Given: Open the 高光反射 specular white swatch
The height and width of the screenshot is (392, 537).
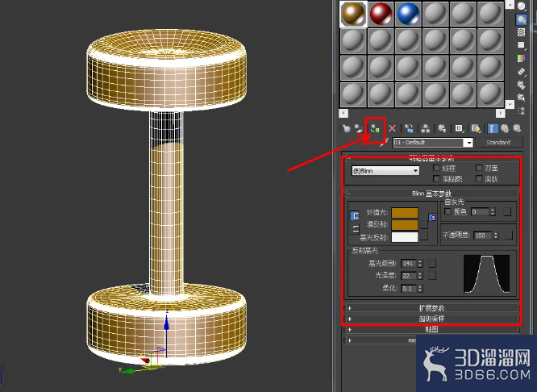Looking at the screenshot, I should [x=405, y=237].
